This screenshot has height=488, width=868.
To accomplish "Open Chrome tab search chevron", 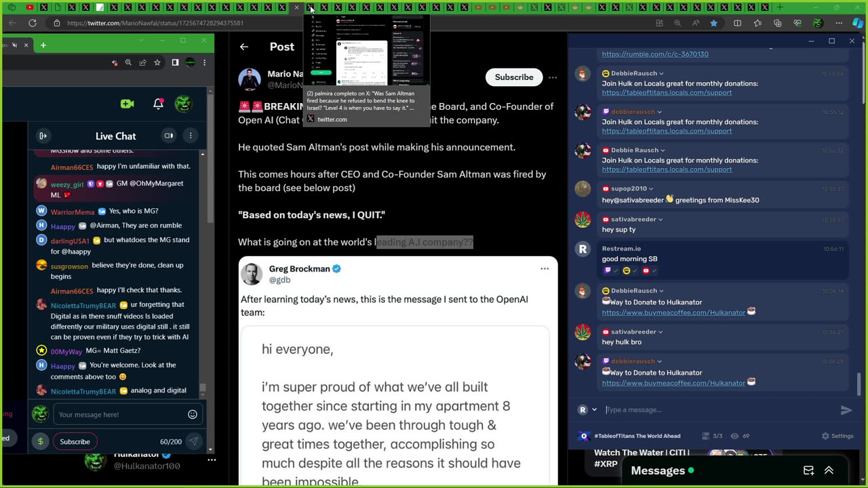I will (x=141, y=41).
